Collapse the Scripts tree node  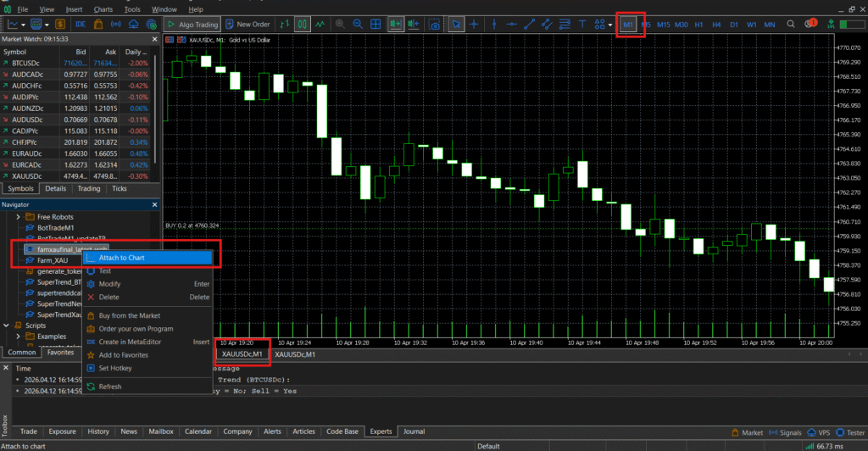click(7, 325)
